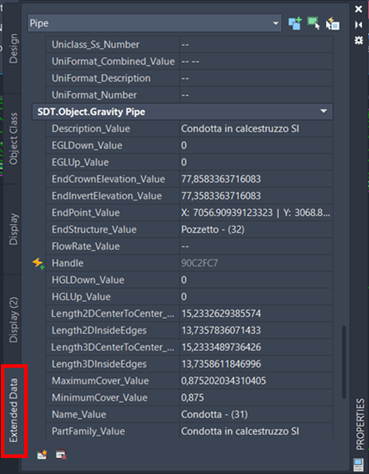Click the MinimumCover_Value 0,875
The width and height of the screenshot is (369, 474).
(256, 398)
